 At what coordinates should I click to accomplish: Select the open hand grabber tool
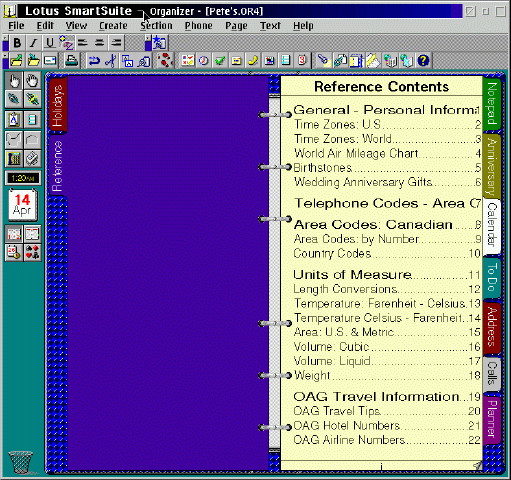pos(32,81)
